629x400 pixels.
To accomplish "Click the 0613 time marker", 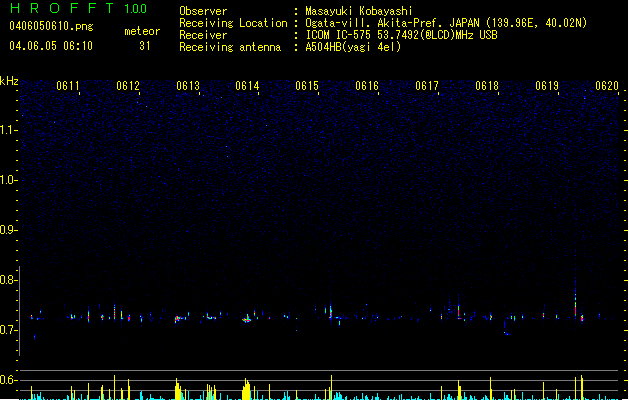I will click(x=188, y=86).
